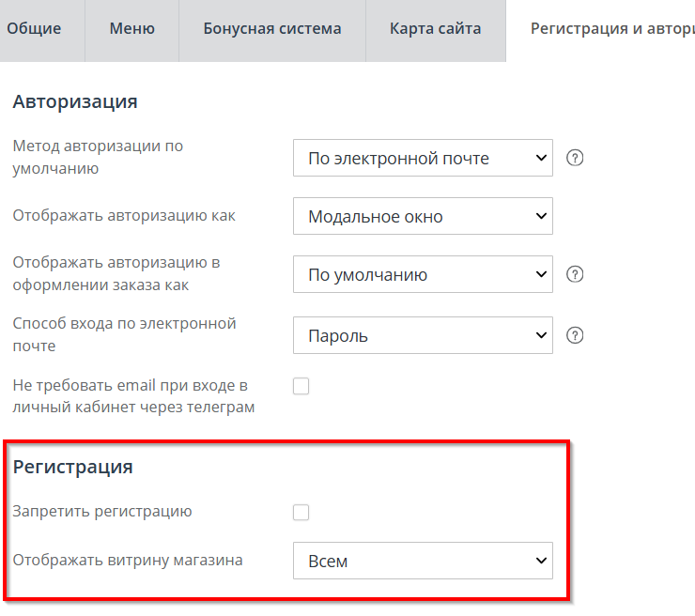
Task: Click help icon for checkout authorization display
Action: pyautogui.click(x=576, y=274)
